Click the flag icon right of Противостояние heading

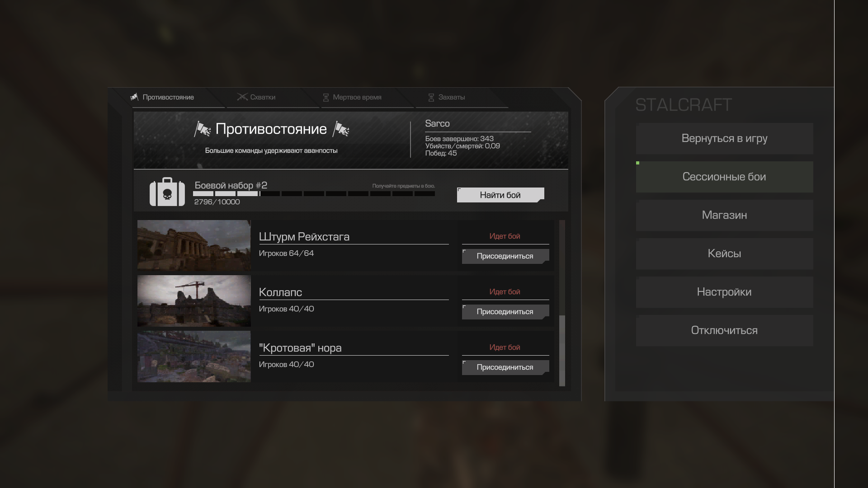click(341, 129)
